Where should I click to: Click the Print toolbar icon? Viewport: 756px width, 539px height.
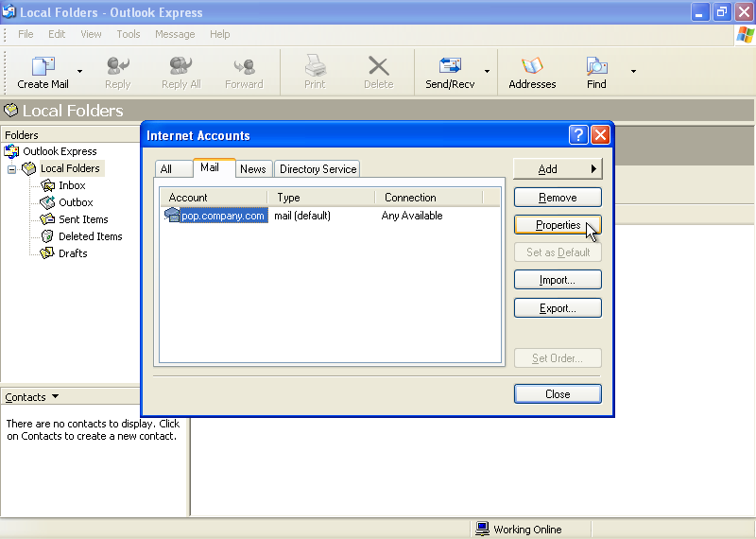(x=315, y=66)
